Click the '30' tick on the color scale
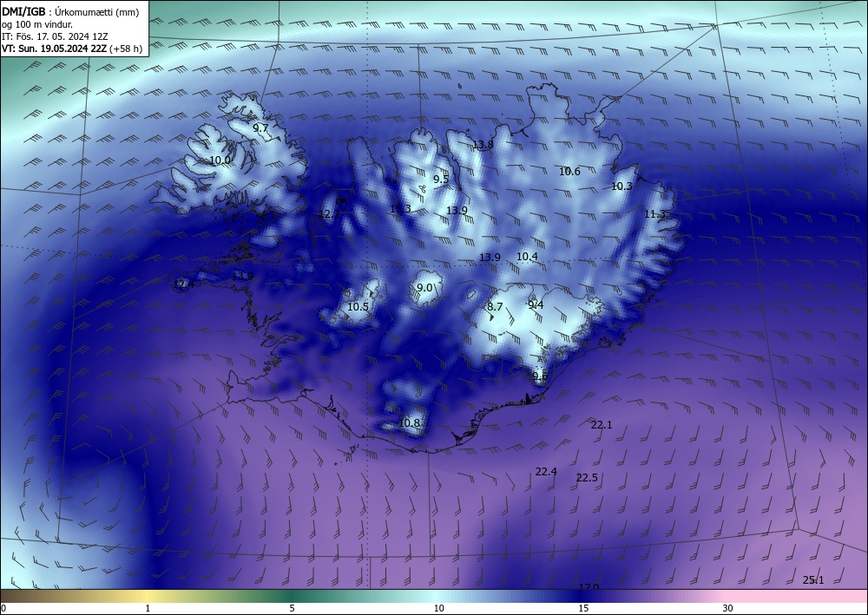The width and height of the screenshot is (868, 615). coord(728,608)
